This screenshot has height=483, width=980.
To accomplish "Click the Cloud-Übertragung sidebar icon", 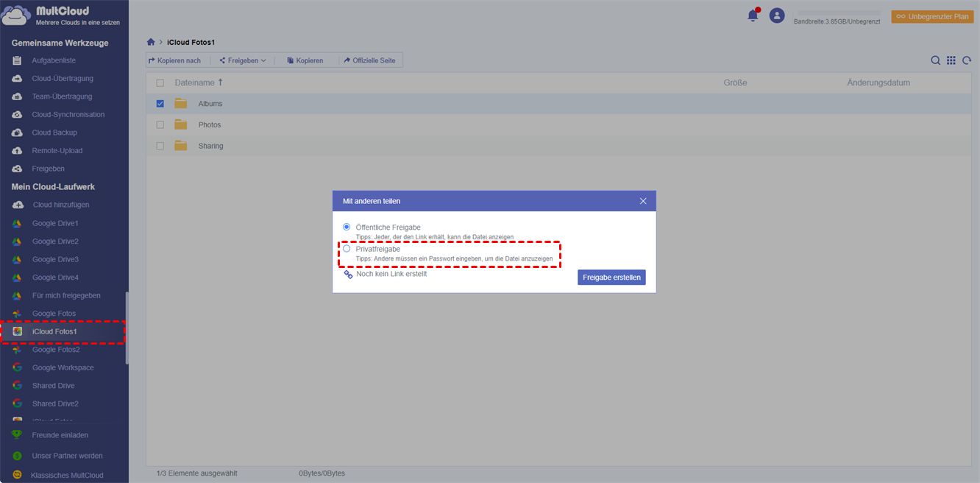I will 17,78.
